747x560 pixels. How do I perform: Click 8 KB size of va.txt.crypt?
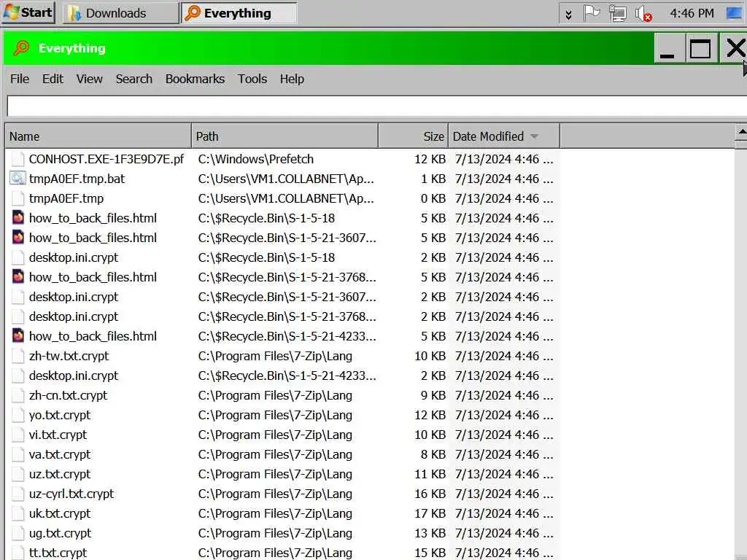(x=433, y=454)
